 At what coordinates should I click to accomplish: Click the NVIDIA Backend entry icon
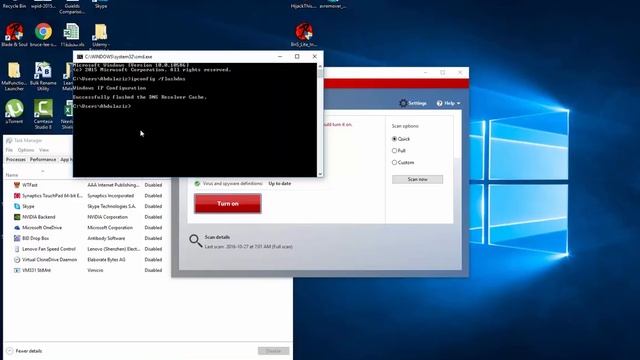(x=17, y=217)
